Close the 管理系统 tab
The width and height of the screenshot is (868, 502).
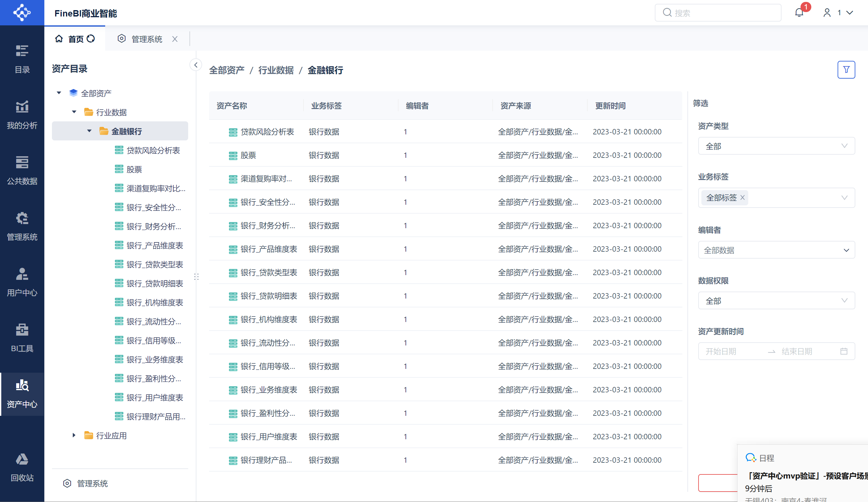pos(175,39)
